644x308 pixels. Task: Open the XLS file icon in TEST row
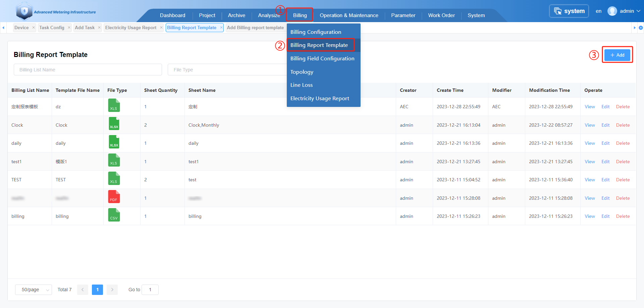[114, 178]
